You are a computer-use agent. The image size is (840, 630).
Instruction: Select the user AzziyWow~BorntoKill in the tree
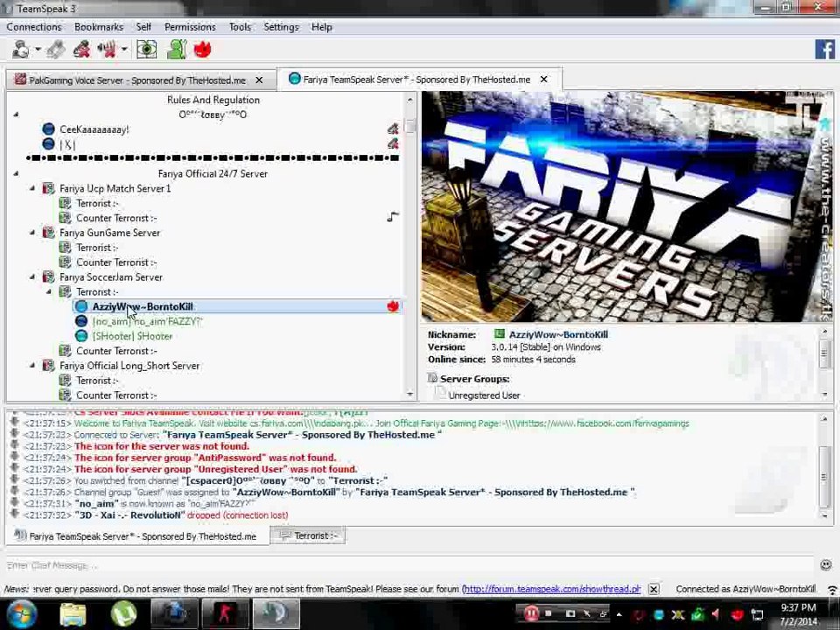click(x=143, y=306)
